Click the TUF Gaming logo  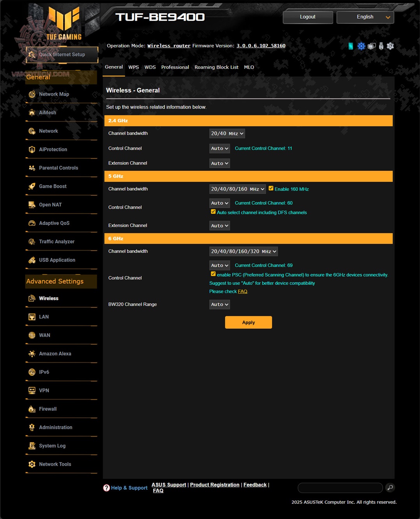(64, 23)
